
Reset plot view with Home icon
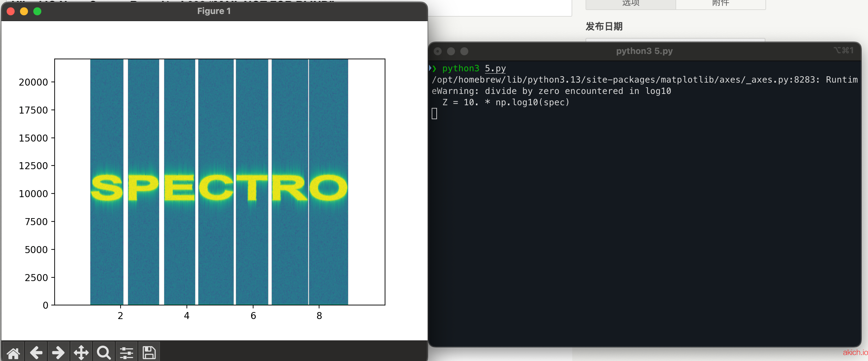tap(13, 353)
